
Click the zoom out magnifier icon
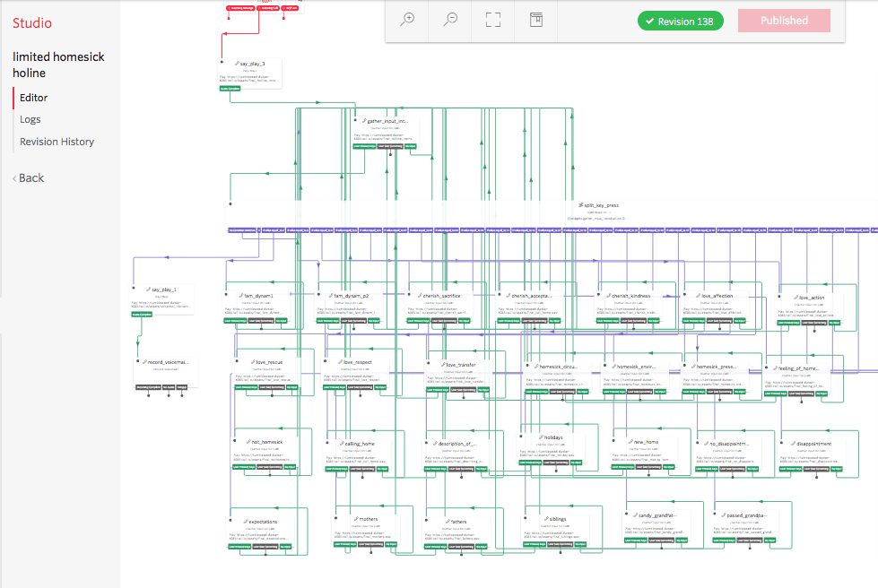click(450, 21)
